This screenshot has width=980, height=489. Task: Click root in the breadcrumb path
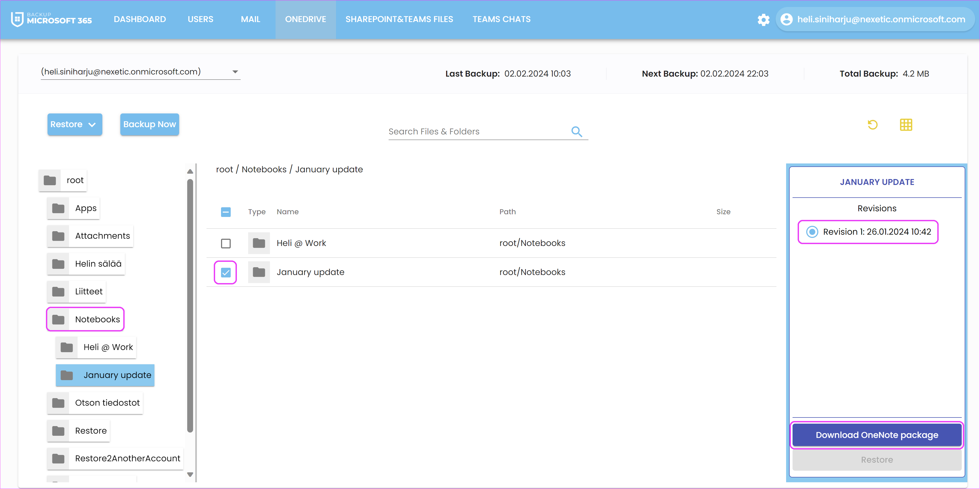click(224, 169)
